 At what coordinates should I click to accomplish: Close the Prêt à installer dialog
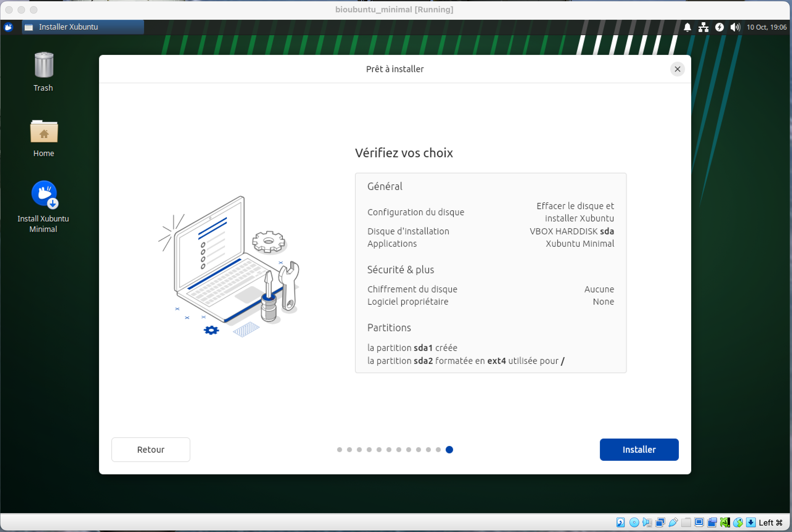tap(677, 69)
